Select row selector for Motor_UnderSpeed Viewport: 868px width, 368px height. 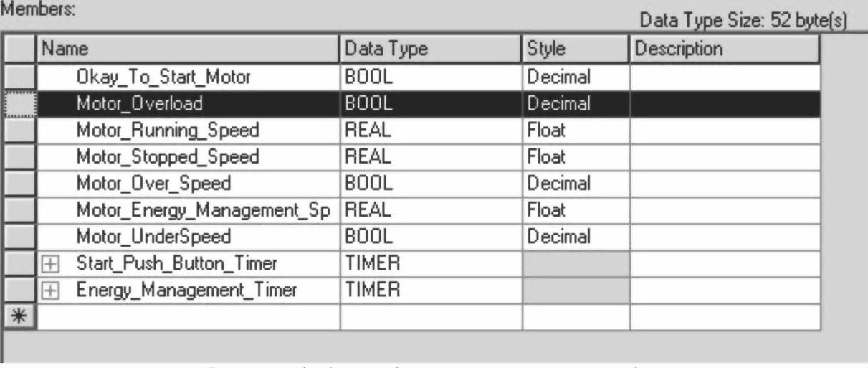19,237
